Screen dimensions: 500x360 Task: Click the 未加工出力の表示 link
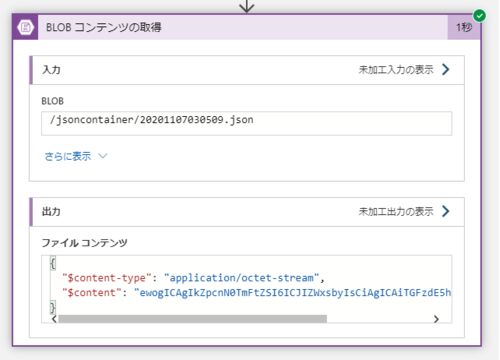tap(396, 211)
